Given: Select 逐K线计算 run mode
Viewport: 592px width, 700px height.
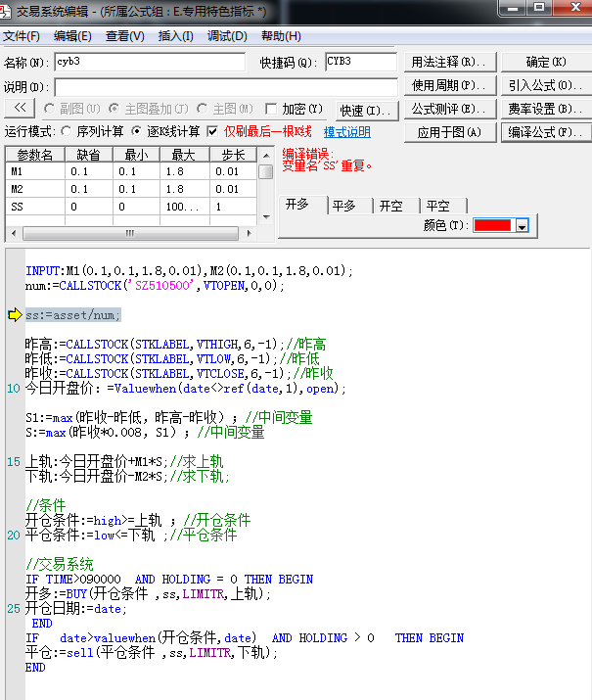Looking at the screenshot, I should click(x=137, y=131).
